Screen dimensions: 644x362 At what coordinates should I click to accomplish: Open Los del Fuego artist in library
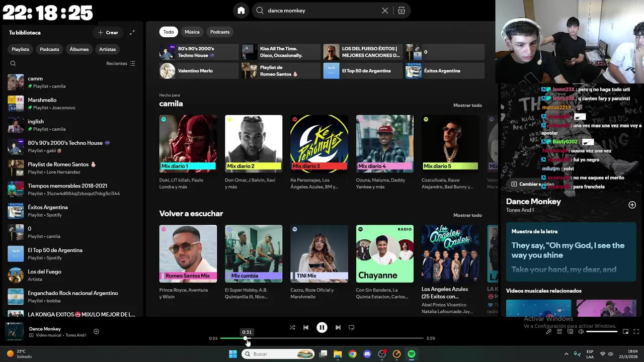72,275
